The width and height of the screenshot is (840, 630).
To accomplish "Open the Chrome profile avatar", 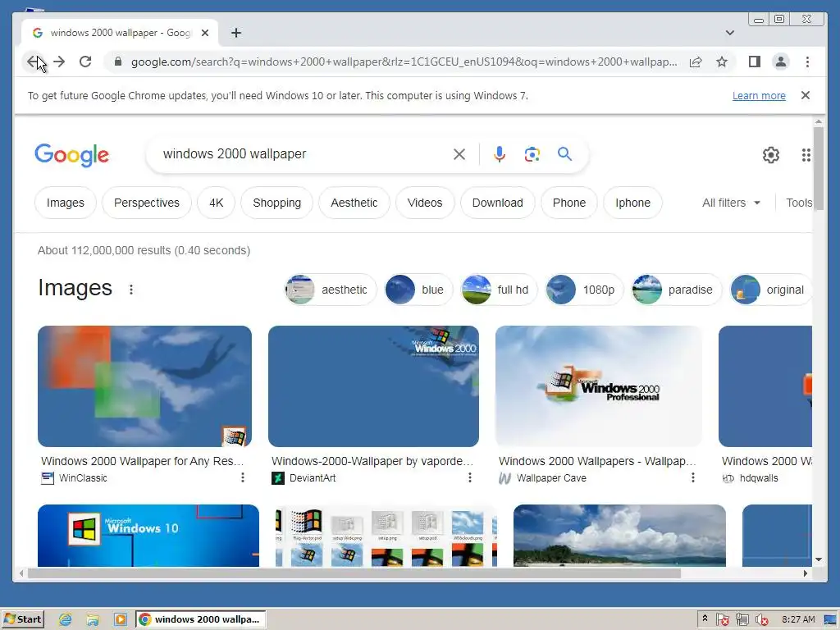I will click(781, 62).
